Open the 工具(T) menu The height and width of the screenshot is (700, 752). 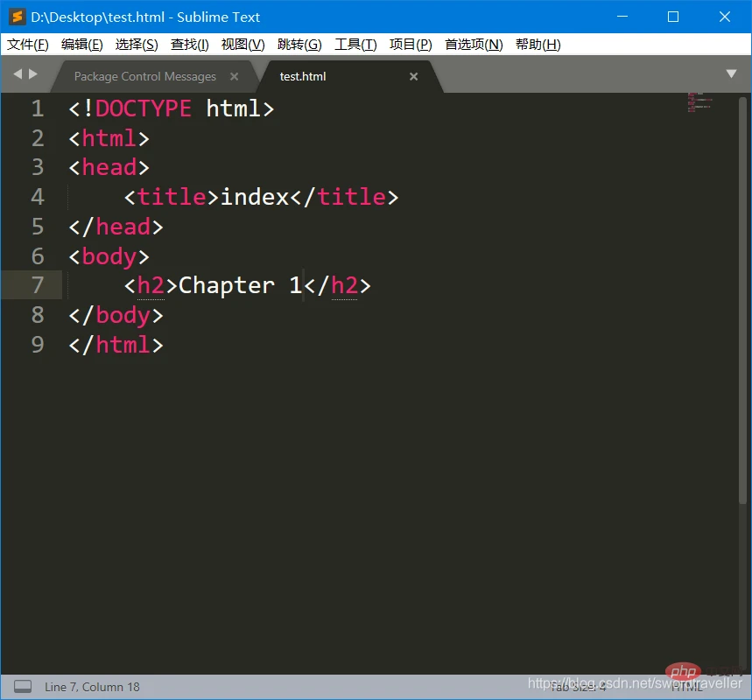click(x=355, y=45)
